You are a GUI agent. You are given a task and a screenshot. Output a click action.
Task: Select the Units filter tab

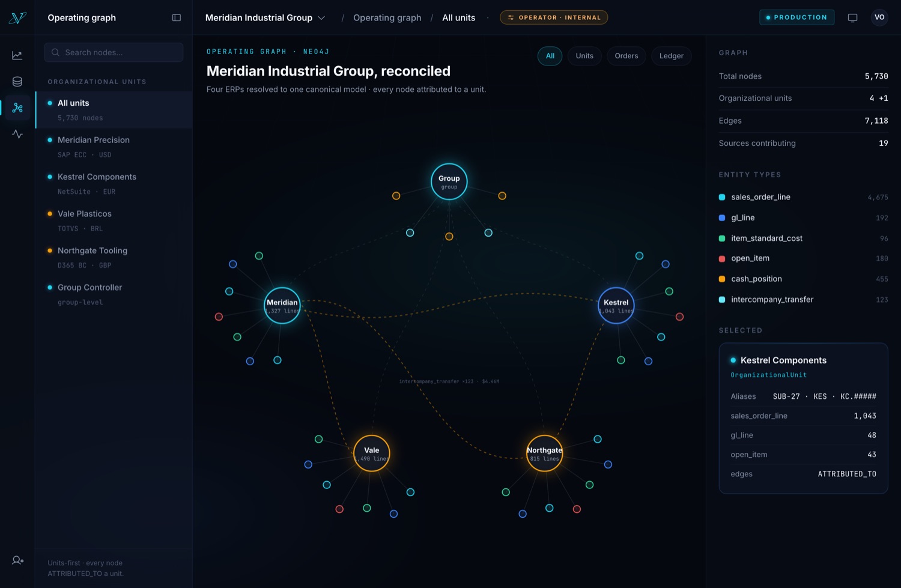[584, 56]
